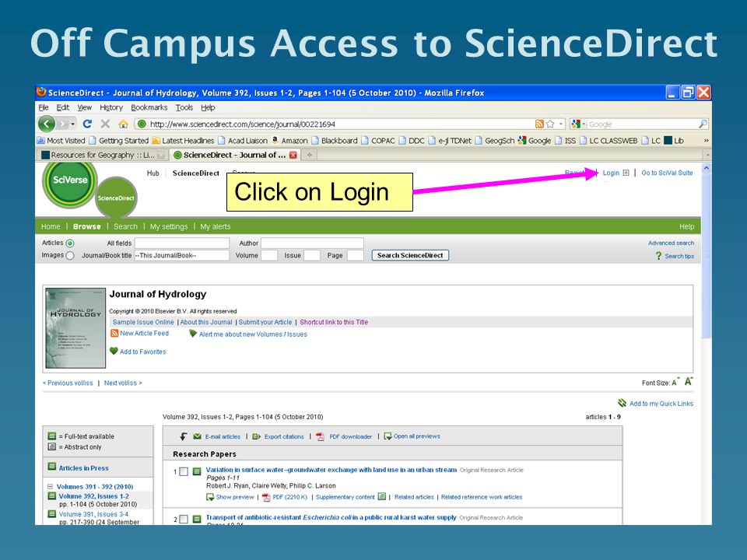This screenshot has height=560, width=747.
Task: Click the stop loading X icon
Action: [105, 124]
